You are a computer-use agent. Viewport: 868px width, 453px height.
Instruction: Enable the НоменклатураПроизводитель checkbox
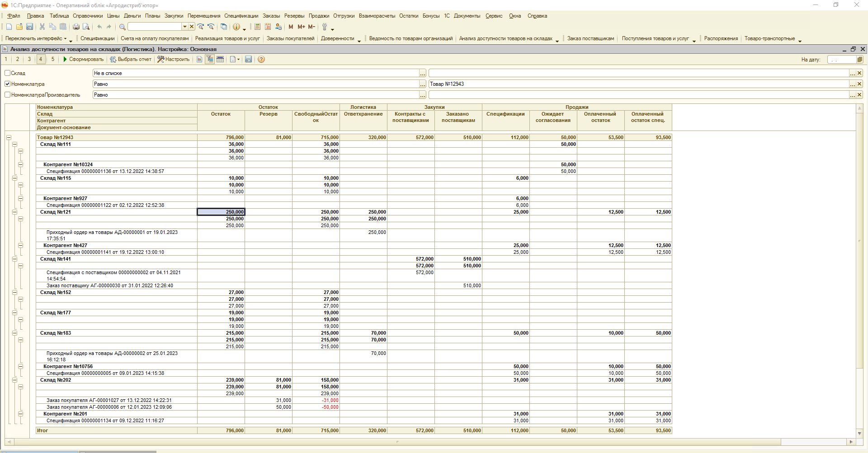pyautogui.click(x=8, y=95)
